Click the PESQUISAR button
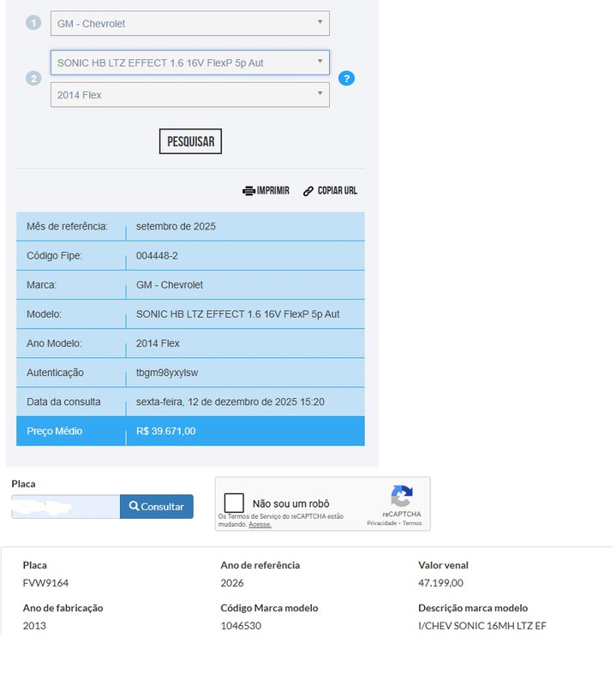The width and height of the screenshot is (616, 685). click(191, 141)
